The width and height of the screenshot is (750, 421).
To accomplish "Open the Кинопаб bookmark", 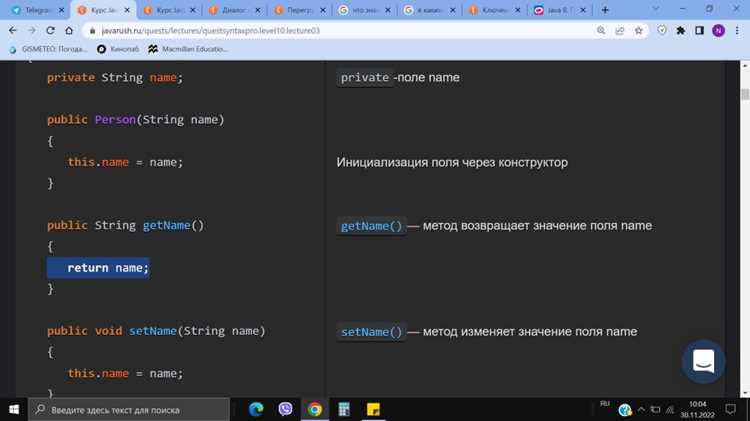I will click(x=118, y=49).
